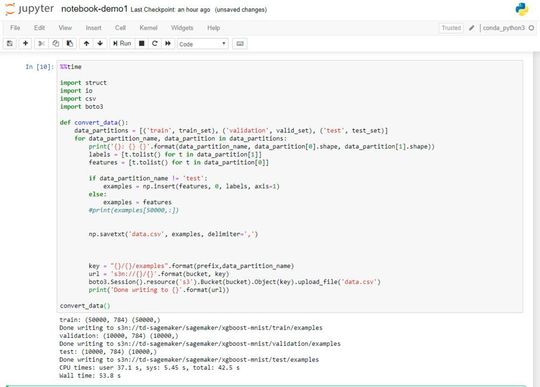This screenshot has width=540, height=387.
Task: Click the In [10] cell prompt
Action: click(40, 67)
